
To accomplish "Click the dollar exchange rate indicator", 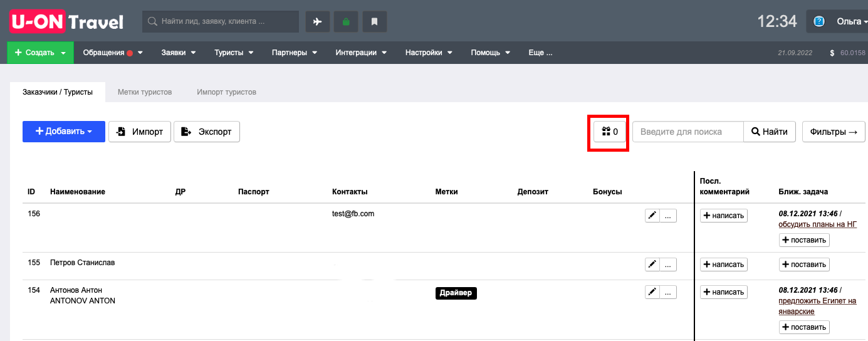I will click(x=847, y=53).
